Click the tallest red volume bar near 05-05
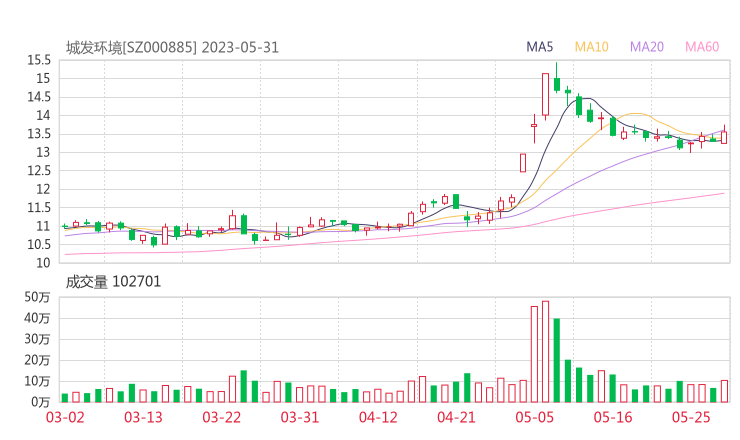The image size is (740, 440). (546, 352)
